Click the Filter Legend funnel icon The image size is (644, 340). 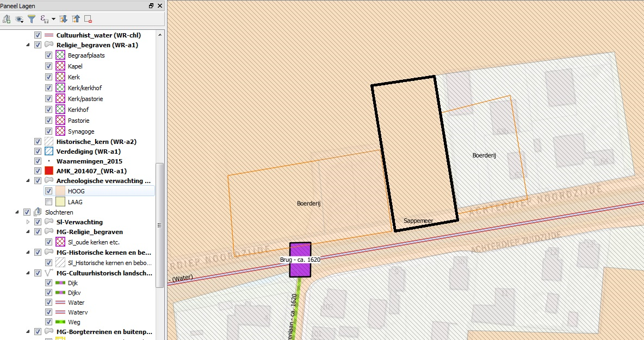(x=32, y=19)
